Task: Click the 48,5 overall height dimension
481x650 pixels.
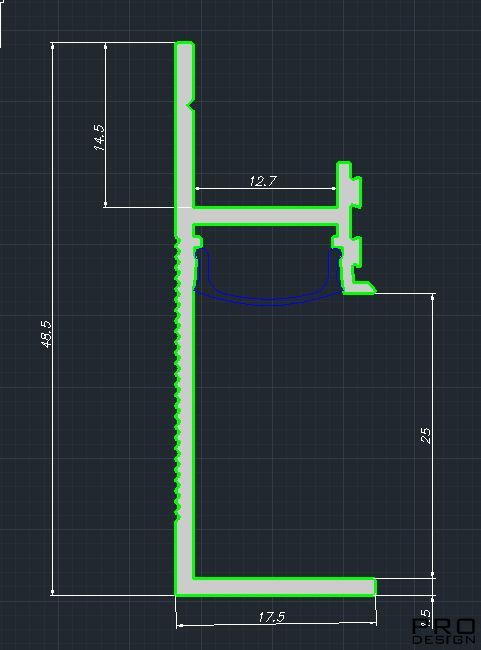Action: pos(47,334)
